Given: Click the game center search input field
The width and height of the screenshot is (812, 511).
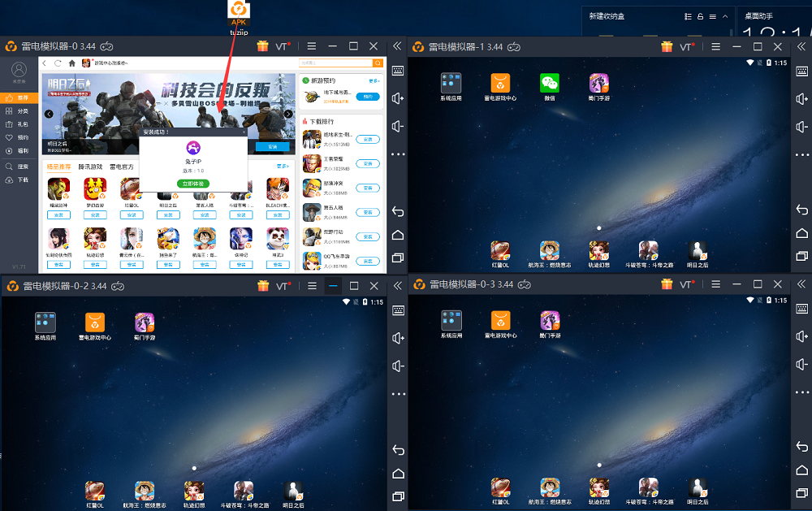Looking at the screenshot, I should (335, 63).
